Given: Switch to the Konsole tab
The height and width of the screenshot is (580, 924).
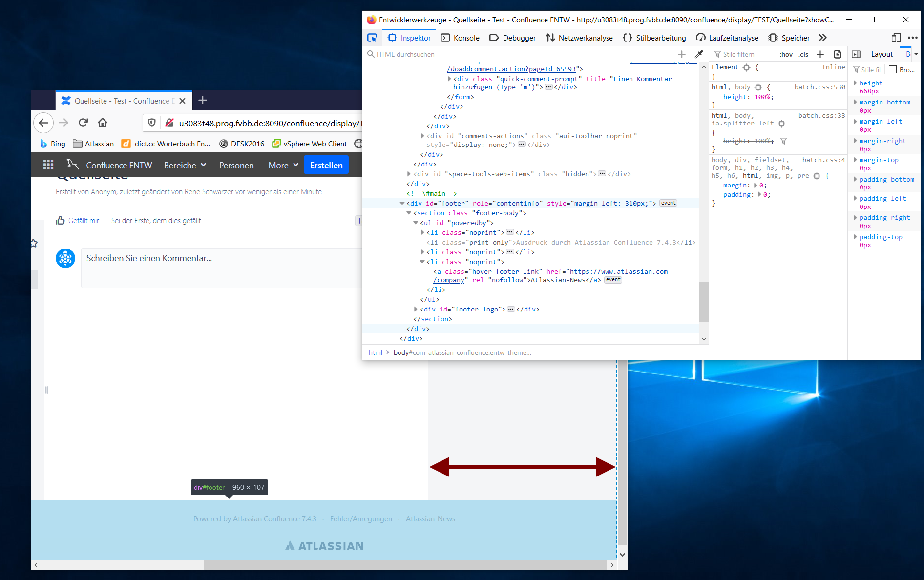Looking at the screenshot, I should tap(460, 38).
